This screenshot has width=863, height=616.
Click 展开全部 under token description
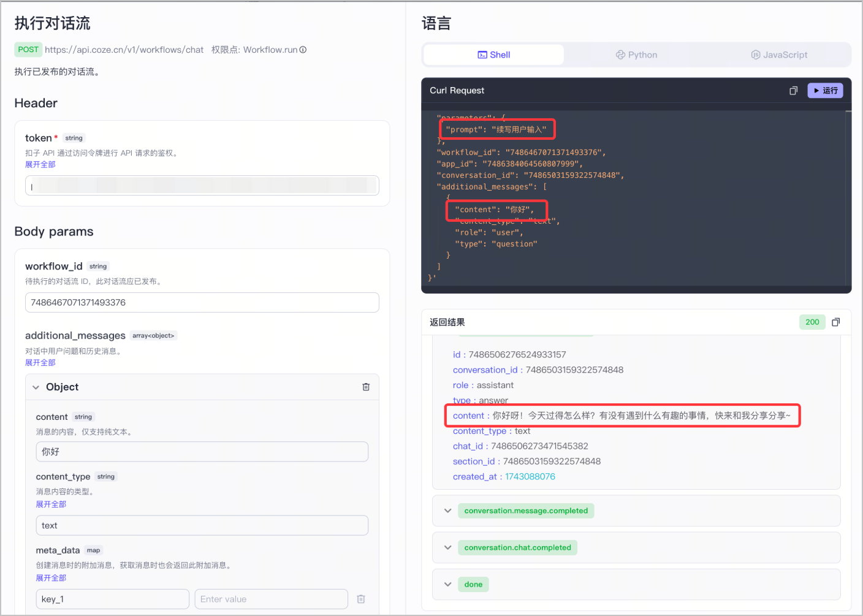(x=40, y=164)
